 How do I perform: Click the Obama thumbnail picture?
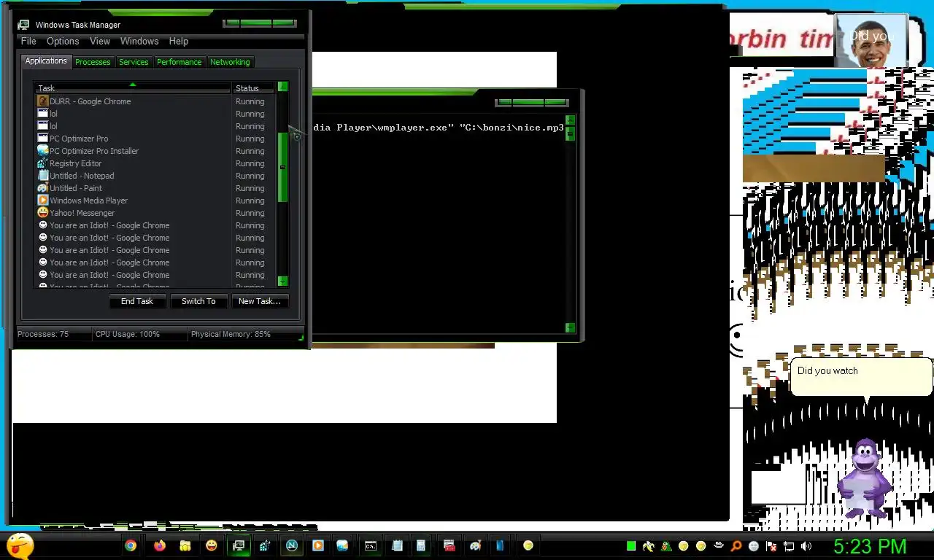[870, 41]
